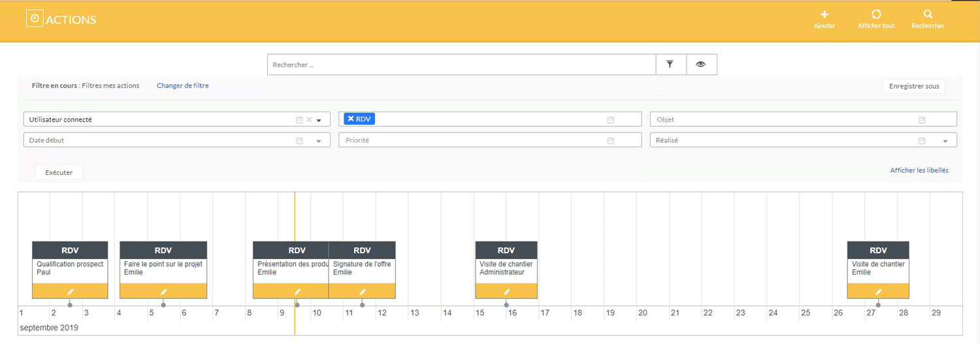Click the Changer de filtre link

tap(182, 86)
